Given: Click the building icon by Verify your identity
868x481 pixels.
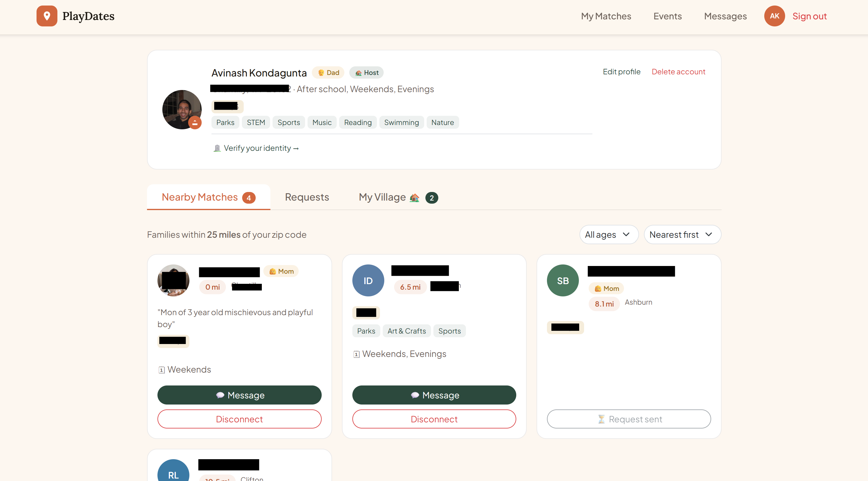Looking at the screenshot, I should pyautogui.click(x=217, y=148).
